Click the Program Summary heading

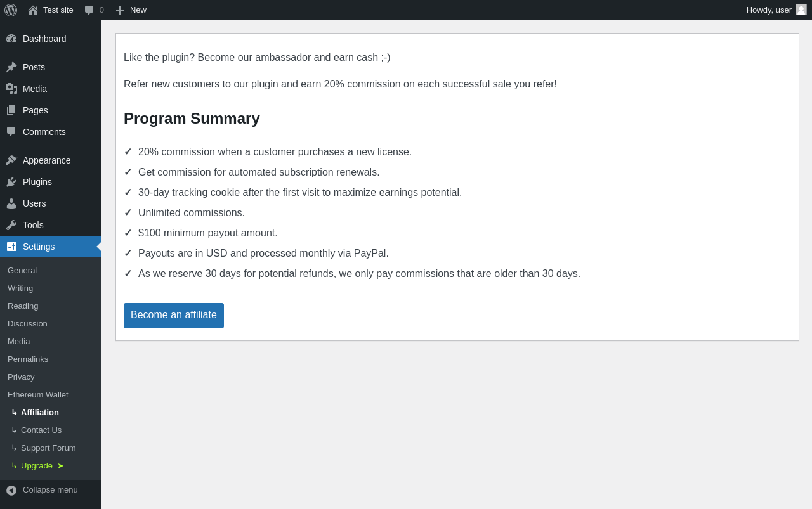click(x=192, y=119)
